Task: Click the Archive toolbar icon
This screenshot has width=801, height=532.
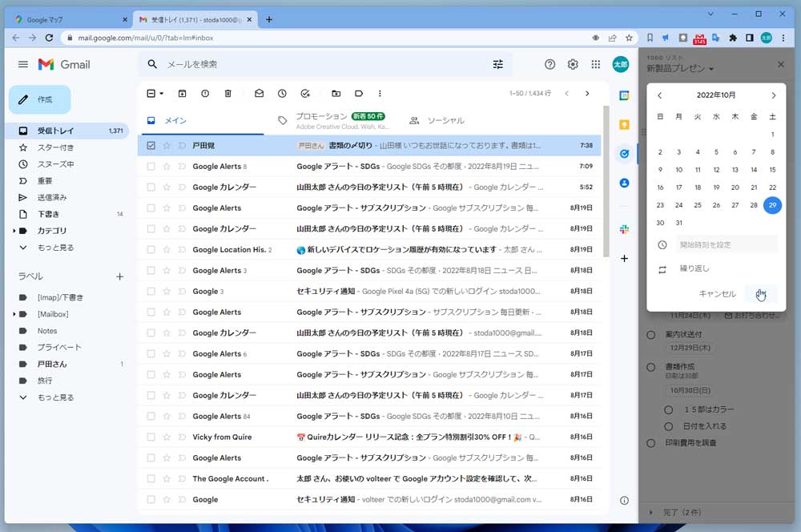Action: pyautogui.click(x=182, y=94)
